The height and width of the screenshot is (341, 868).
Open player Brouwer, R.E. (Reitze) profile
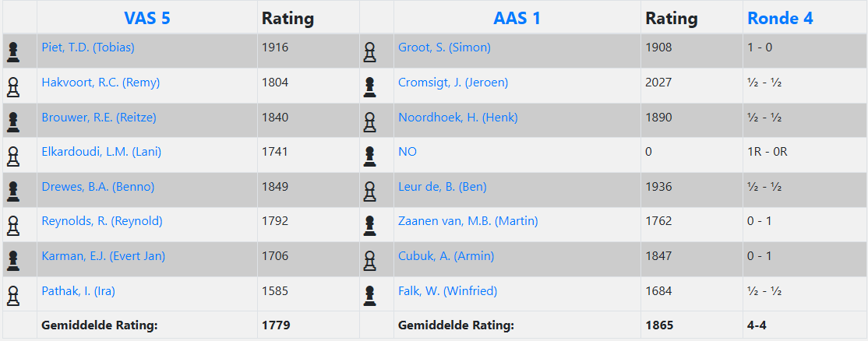99,118
